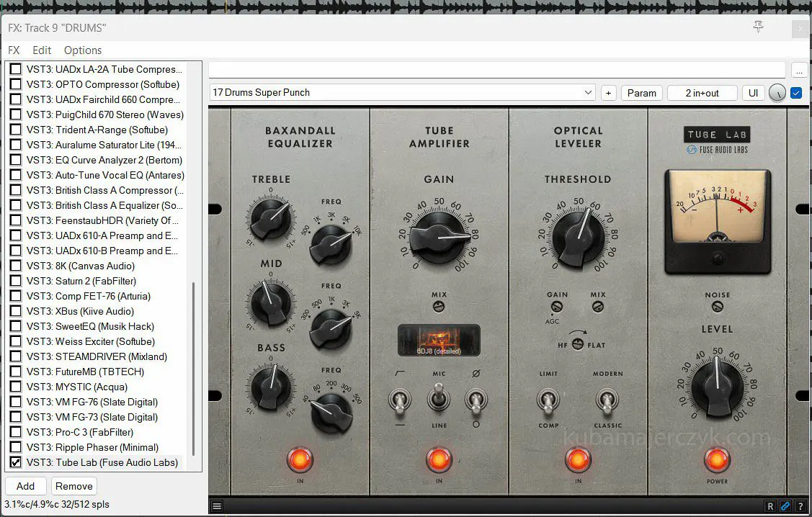Open the "2 in+out" pin routing selector
This screenshot has width=812, height=517.
click(x=702, y=93)
